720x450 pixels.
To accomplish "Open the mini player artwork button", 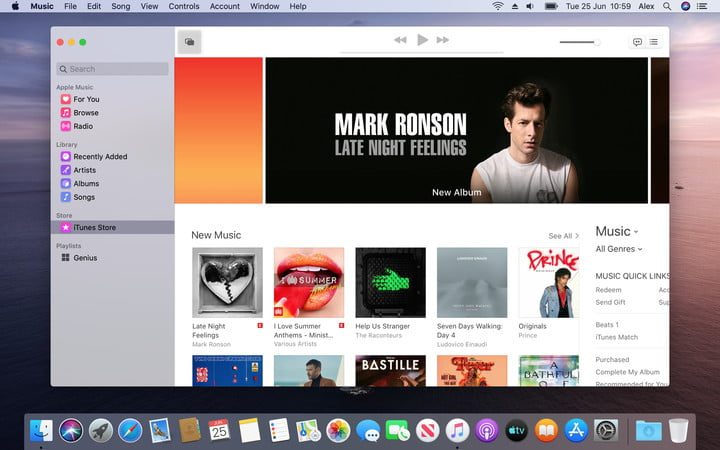I will pyautogui.click(x=188, y=42).
